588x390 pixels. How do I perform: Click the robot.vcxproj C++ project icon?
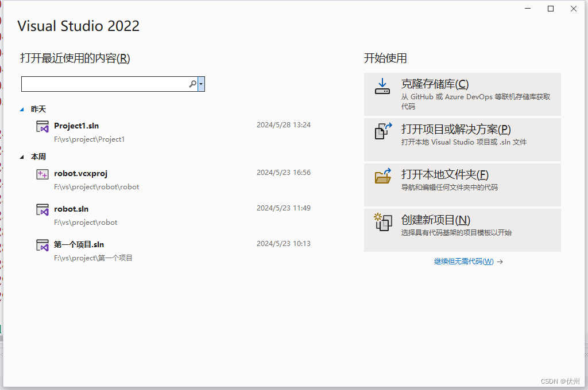[42, 174]
